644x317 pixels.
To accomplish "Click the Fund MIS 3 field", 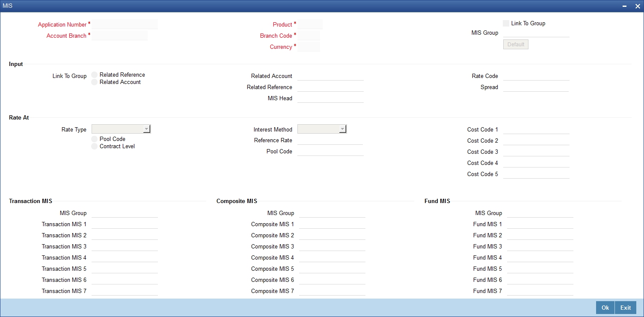I will click(x=540, y=246).
